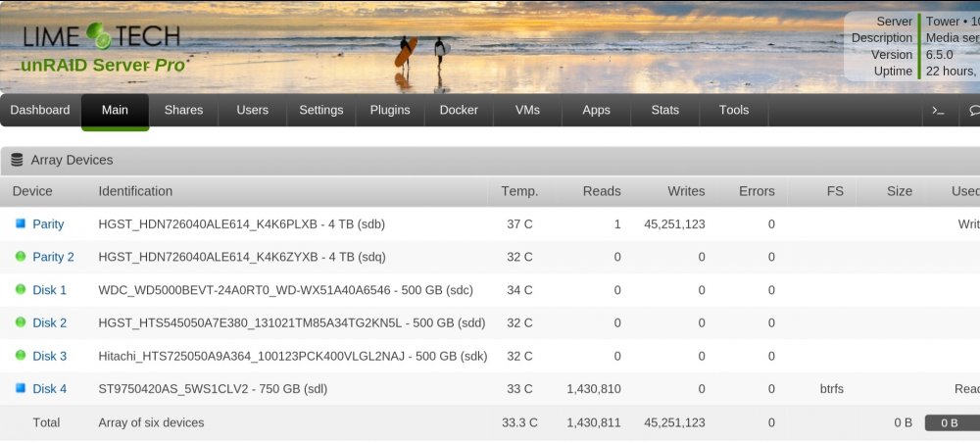980x443 pixels.
Task: Click the Device column header
Action: [x=32, y=191]
